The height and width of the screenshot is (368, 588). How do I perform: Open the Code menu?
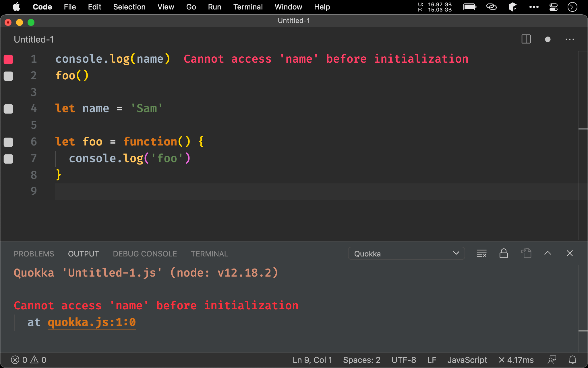coord(42,7)
